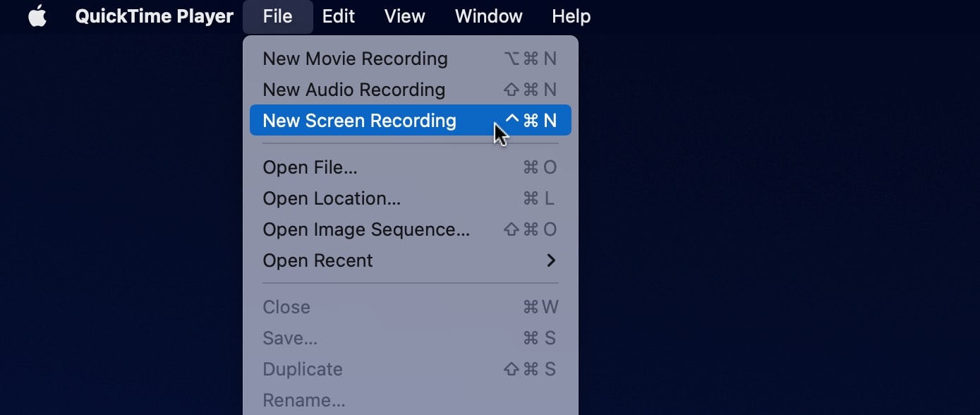980x415 pixels.
Task: Click the Save menu item
Action: pos(290,338)
